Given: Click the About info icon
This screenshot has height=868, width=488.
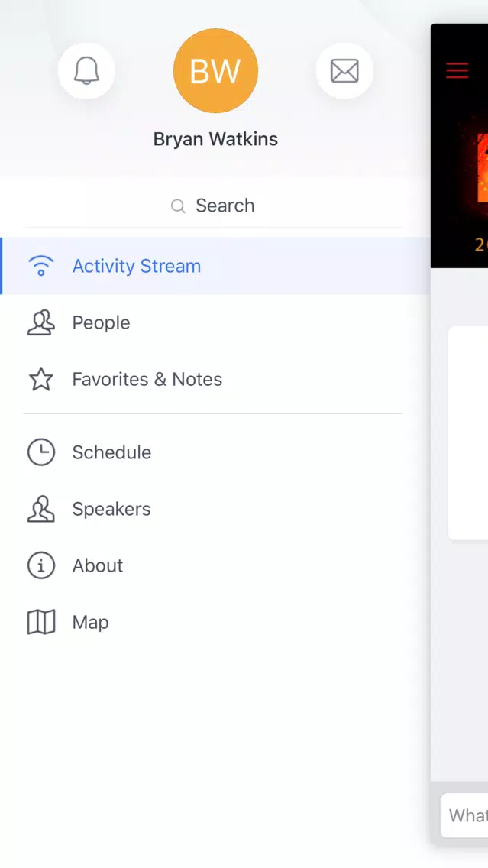Looking at the screenshot, I should (41, 565).
